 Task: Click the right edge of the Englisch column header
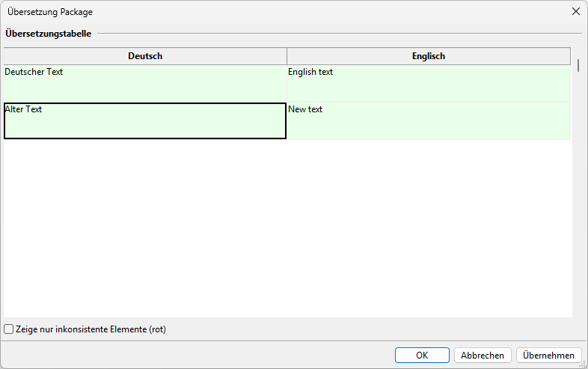[x=570, y=56]
